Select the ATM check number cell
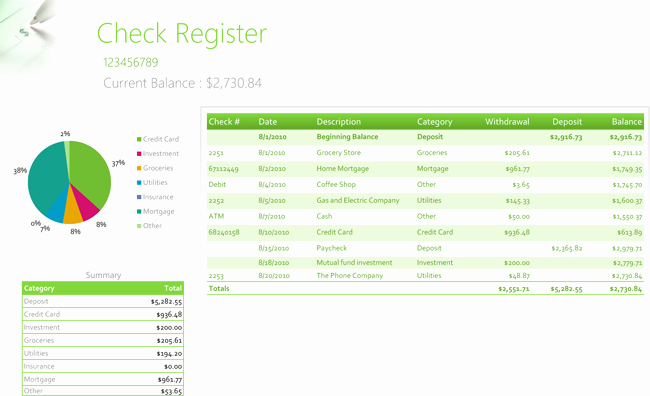 click(216, 216)
